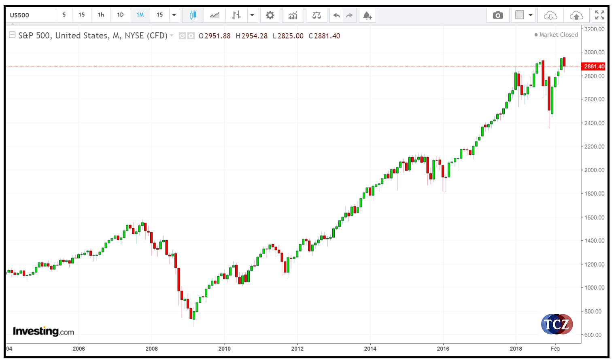Expand the symbol dropdown next to NYSE (CFD)

click(x=172, y=36)
